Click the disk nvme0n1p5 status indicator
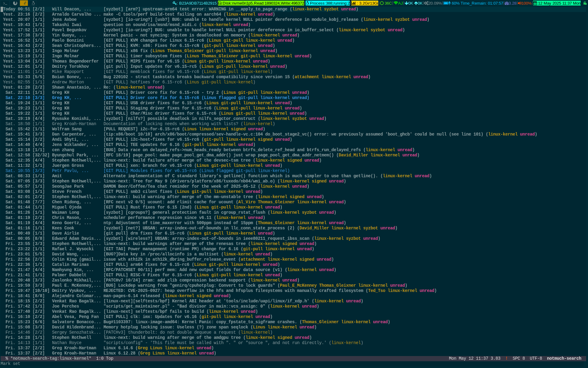 [261, 3]
